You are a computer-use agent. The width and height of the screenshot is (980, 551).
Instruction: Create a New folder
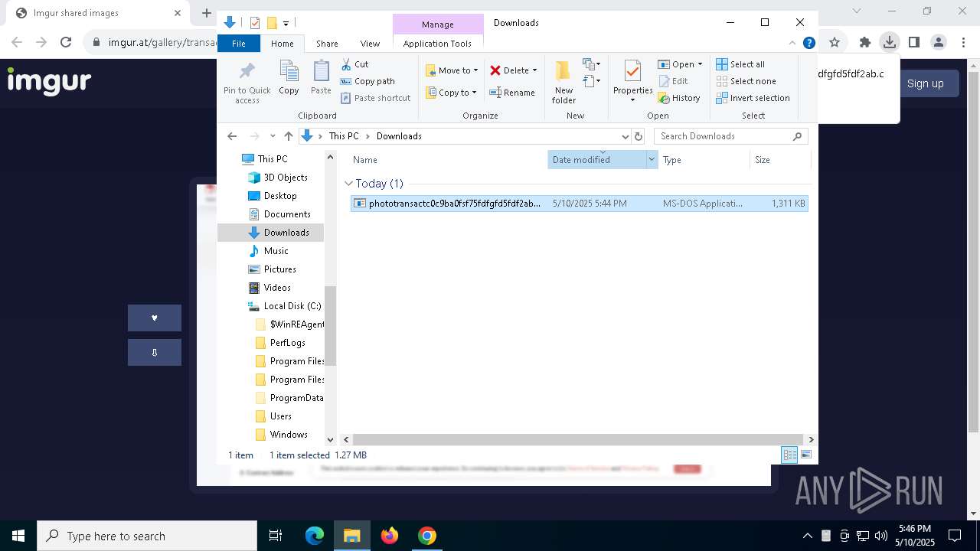point(563,83)
